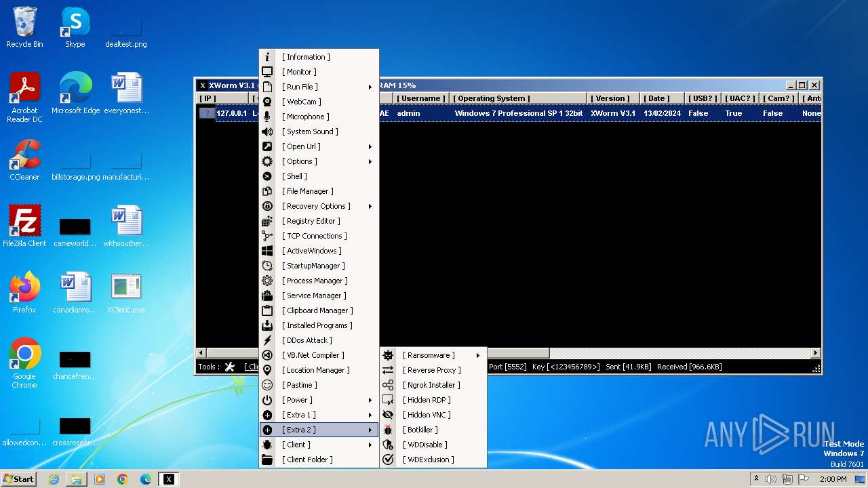Expand the Client submenu
Viewport: 868px width, 488px height.
point(370,445)
